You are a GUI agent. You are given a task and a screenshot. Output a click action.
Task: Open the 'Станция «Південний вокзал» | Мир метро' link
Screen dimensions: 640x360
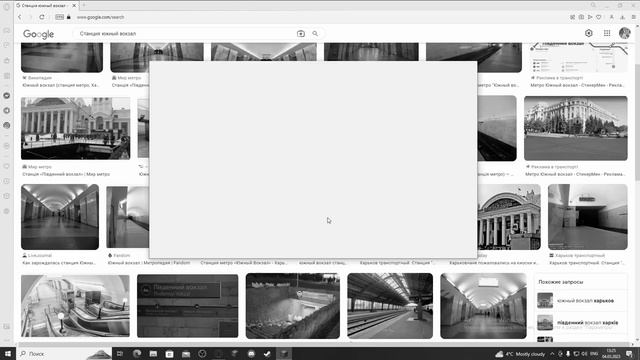point(66,174)
